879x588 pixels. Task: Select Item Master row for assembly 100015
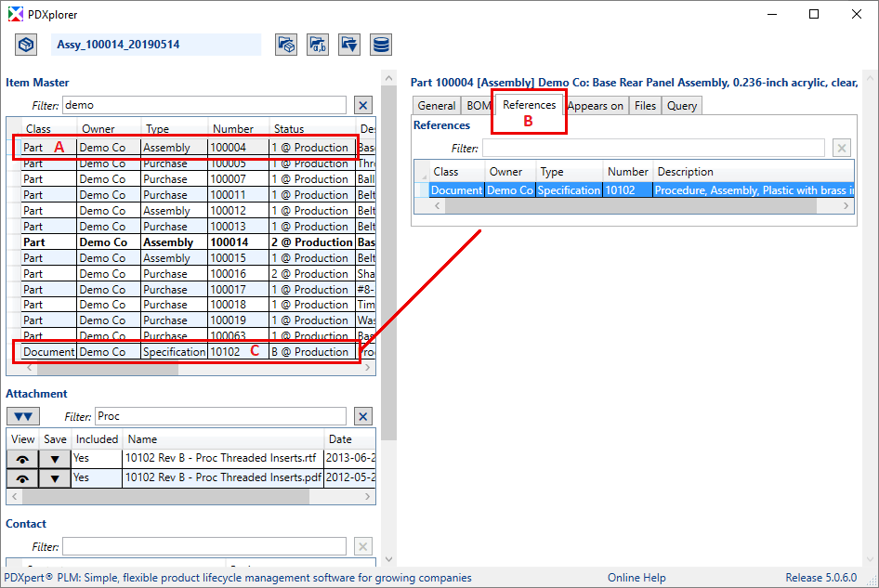tap(193, 258)
